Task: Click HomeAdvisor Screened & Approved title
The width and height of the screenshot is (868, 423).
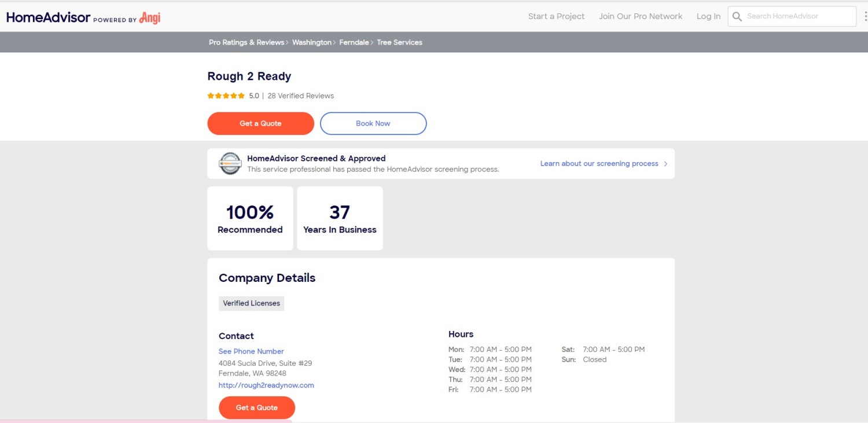Action: (x=316, y=159)
